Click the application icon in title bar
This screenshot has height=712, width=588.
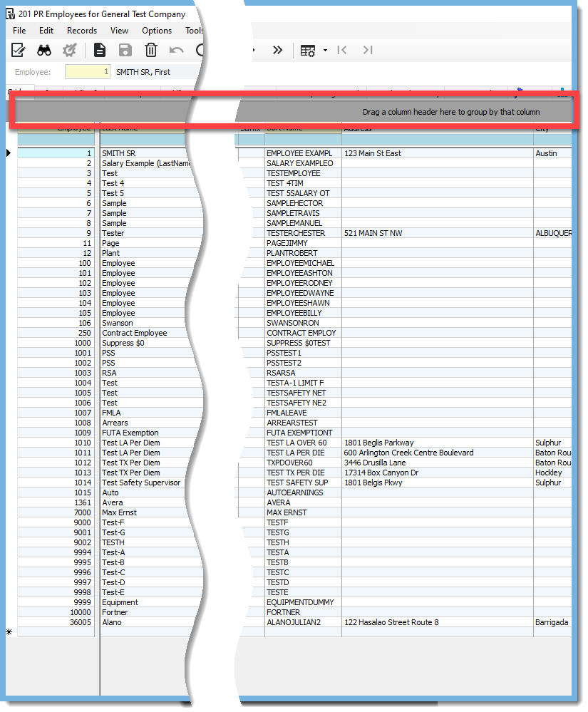tap(10, 14)
